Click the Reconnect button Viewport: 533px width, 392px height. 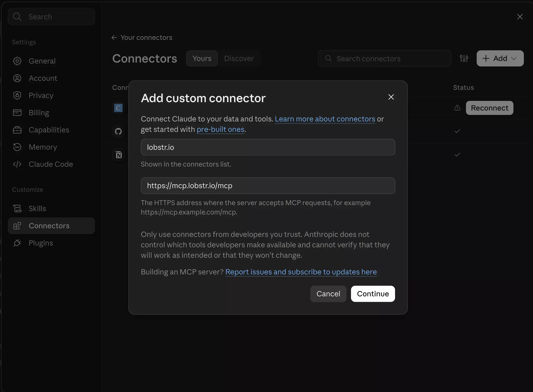[x=490, y=108]
